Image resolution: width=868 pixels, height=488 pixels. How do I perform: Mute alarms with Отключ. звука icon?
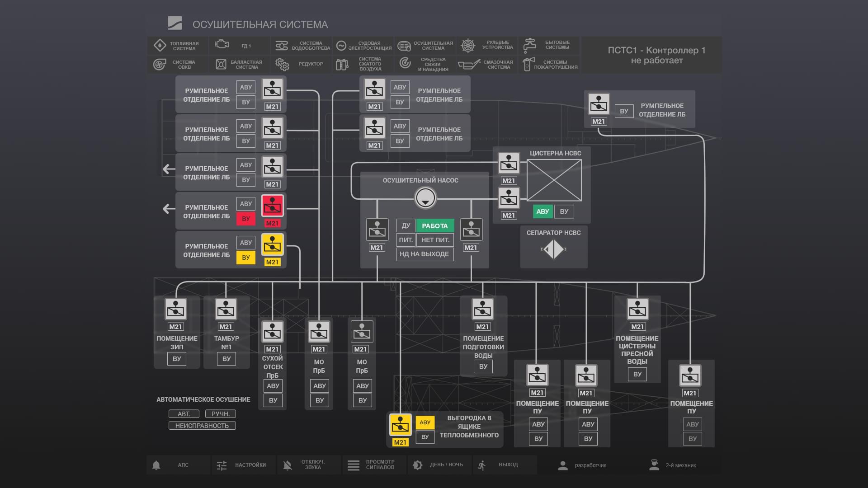[x=287, y=465]
